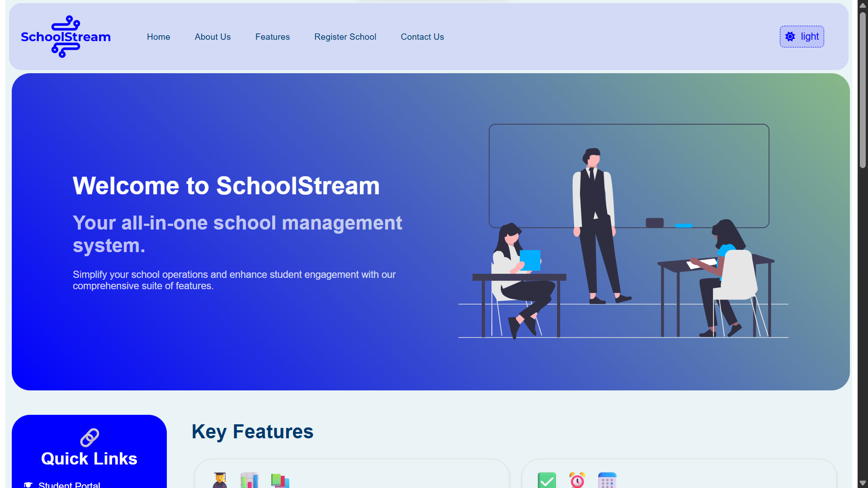
Task: Open the Features navigation item
Action: [272, 37]
